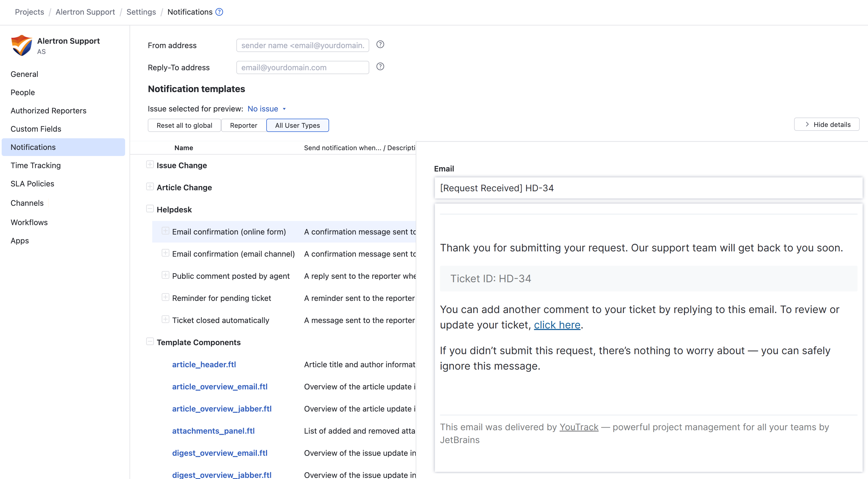The width and height of the screenshot is (868, 479).
Task: Open the No issue preview dropdown
Action: coord(267,109)
